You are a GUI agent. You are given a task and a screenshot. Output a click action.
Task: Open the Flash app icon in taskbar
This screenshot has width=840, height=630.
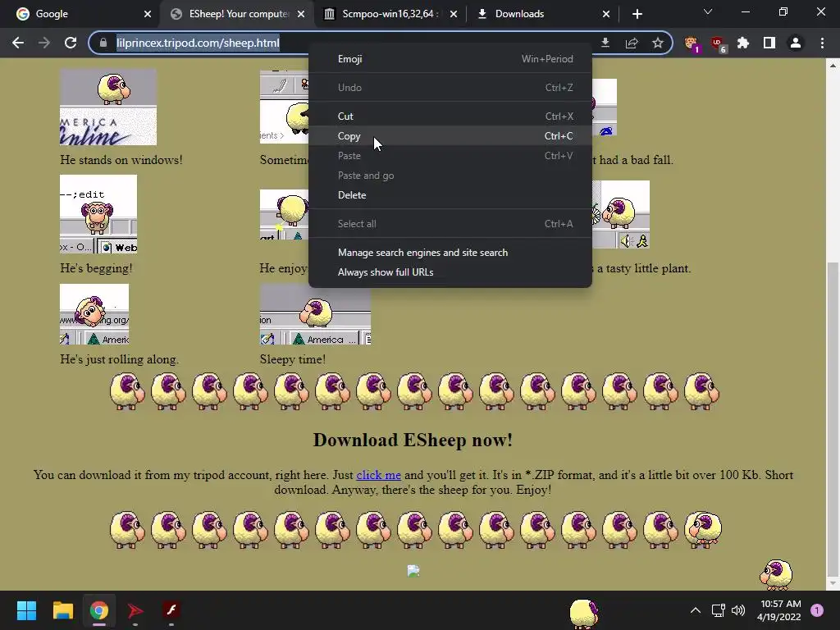(171, 610)
